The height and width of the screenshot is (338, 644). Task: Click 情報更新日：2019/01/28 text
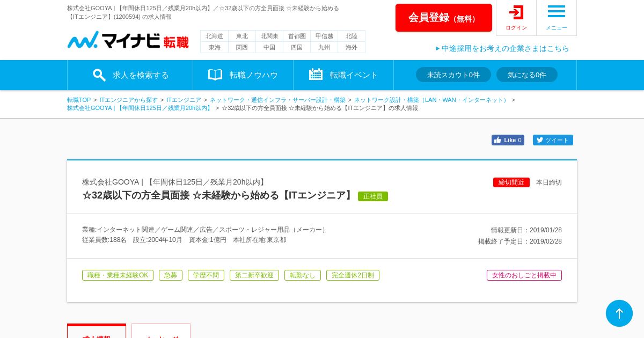click(x=526, y=230)
